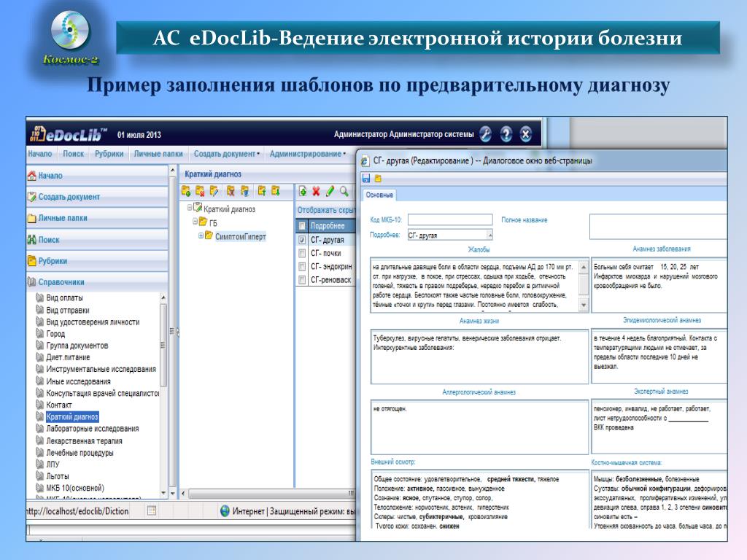Click the Жалобы text box scroll up arrow
Viewport: 747px width, 560px height.
[584, 267]
